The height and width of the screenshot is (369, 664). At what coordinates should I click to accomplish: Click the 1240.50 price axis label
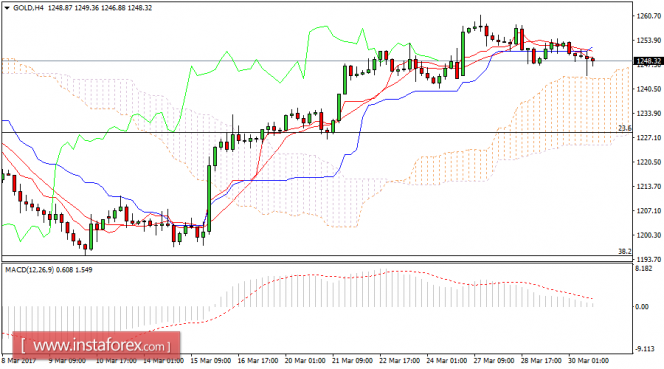(x=649, y=89)
